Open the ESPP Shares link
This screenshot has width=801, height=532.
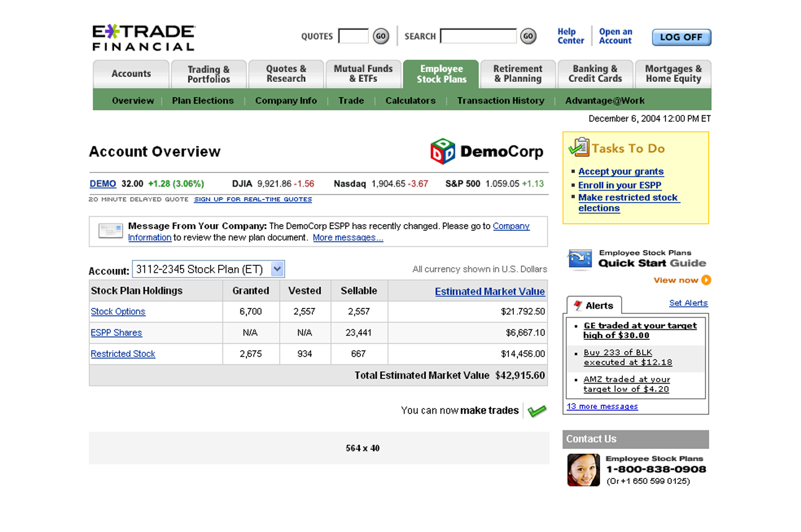pos(116,332)
